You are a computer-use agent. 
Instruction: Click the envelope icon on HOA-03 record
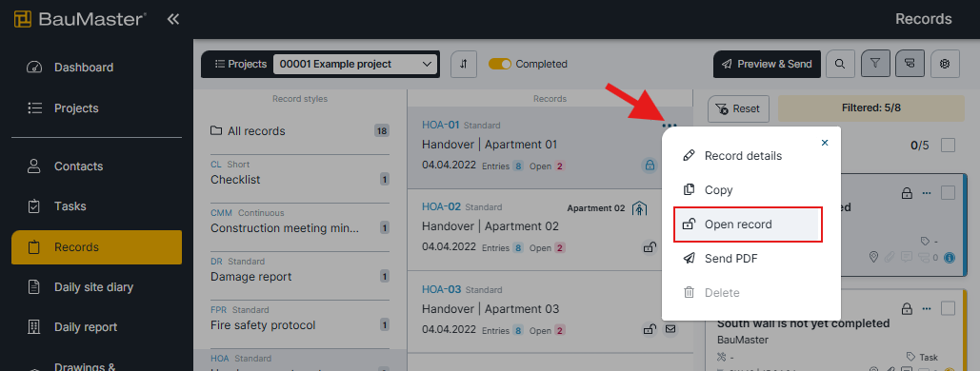point(670,329)
